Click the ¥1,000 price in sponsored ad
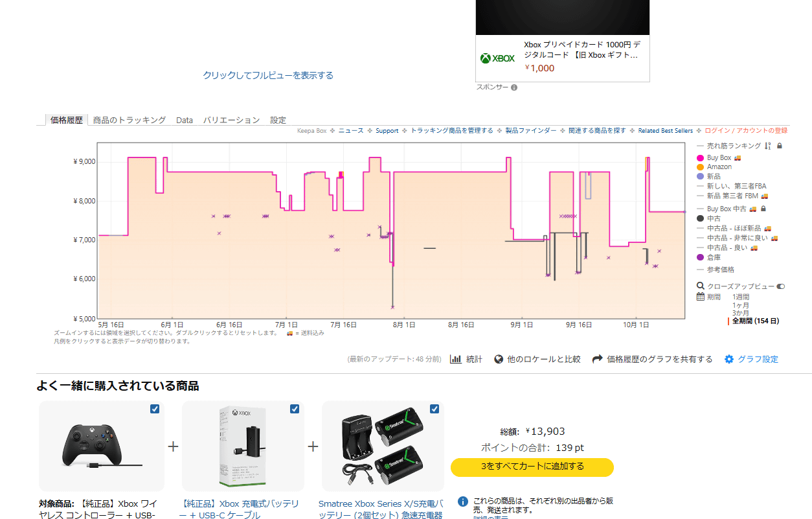 coord(539,68)
